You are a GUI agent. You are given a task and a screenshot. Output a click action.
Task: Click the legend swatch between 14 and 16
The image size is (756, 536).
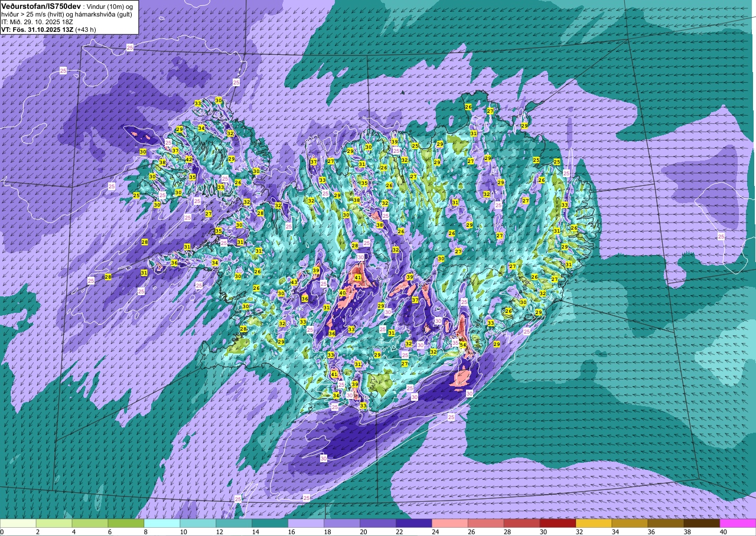270,523
